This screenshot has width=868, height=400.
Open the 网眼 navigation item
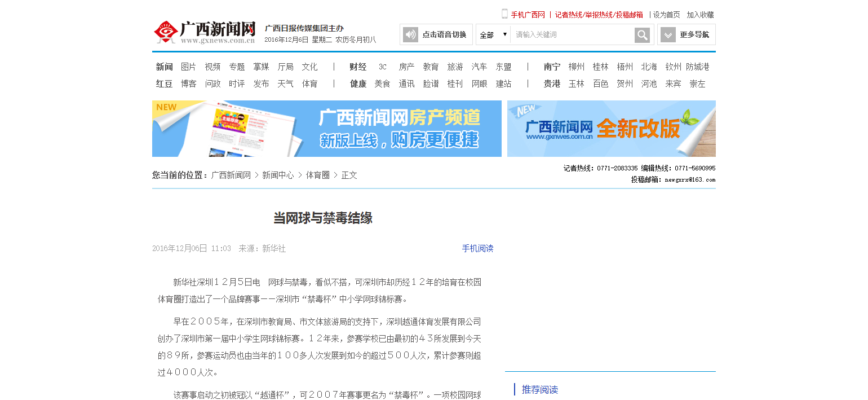[x=479, y=83]
